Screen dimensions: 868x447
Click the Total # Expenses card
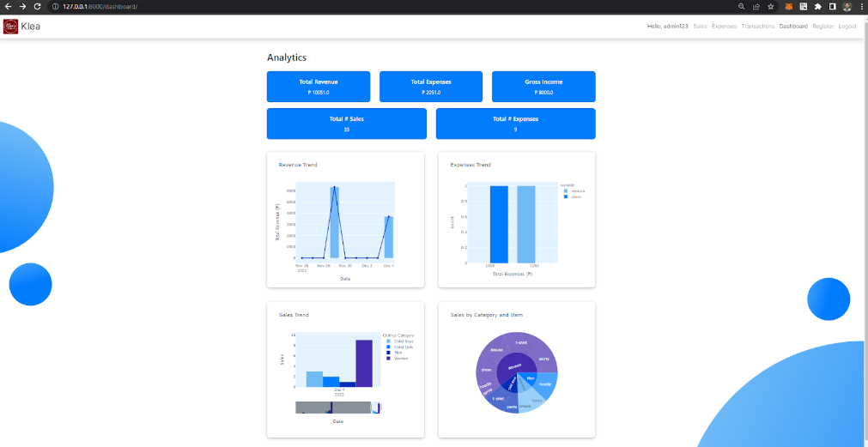(515, 124)
